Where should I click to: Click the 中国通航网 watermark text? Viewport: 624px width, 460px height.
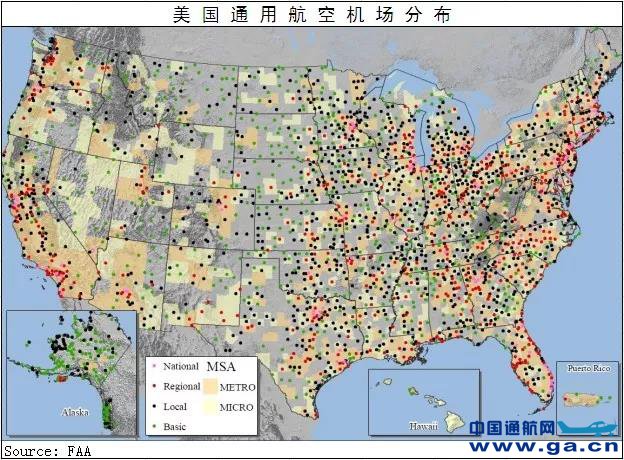512,428
